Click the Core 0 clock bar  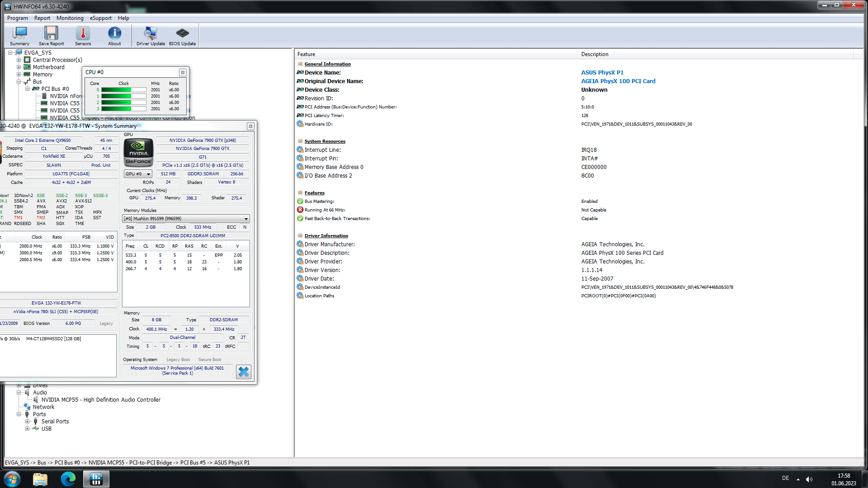[123, 90]
